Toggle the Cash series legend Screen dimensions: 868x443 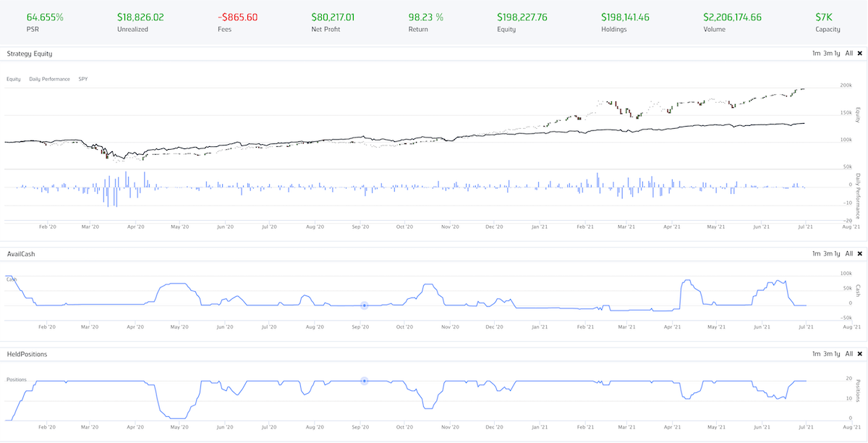11,279
